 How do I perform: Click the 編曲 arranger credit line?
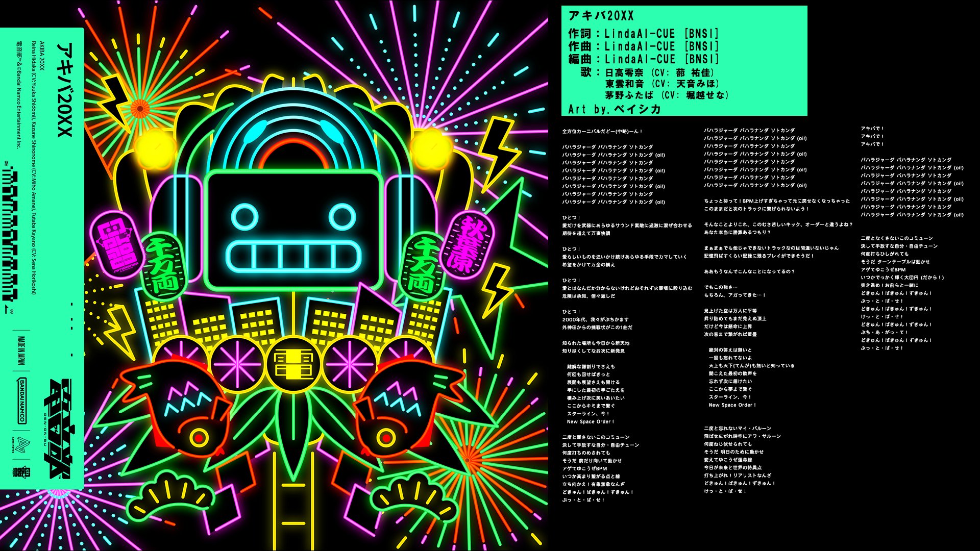[644, 59]
